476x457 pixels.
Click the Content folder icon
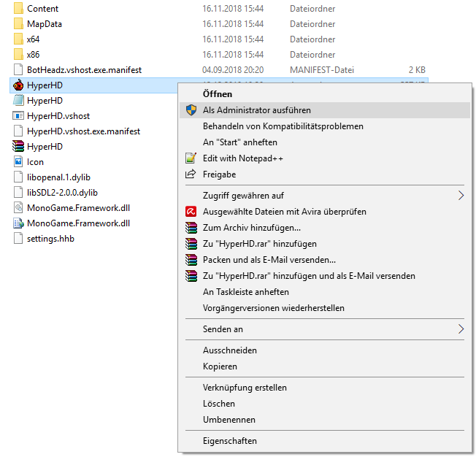[x=18, y=9]
